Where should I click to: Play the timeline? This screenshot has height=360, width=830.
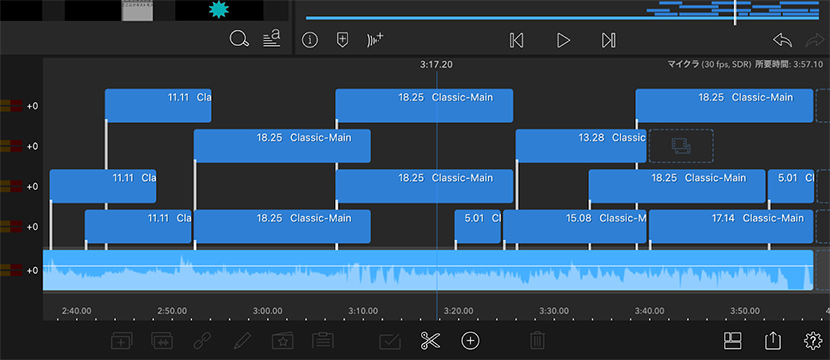point(563,40)
